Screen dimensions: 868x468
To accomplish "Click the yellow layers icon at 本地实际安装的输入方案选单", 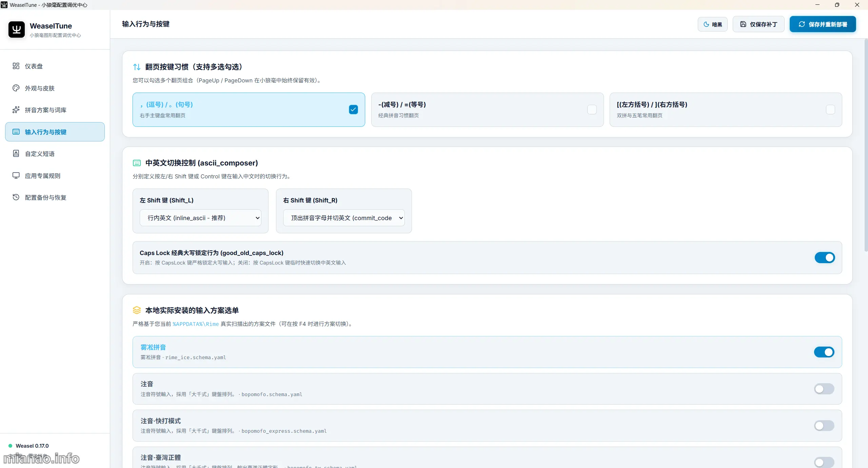I will click(137, 310).
